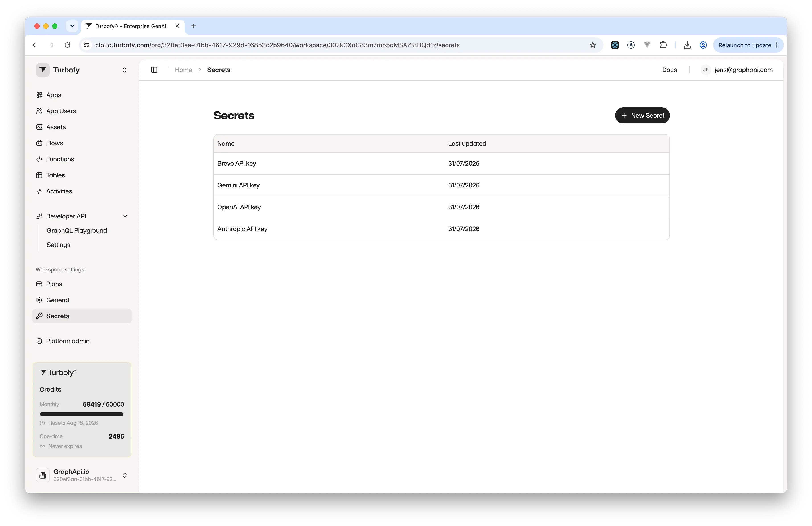The width and height of the screenshot is (812, 526).
Task: Click the browser address bar URL
Action: 277,45
